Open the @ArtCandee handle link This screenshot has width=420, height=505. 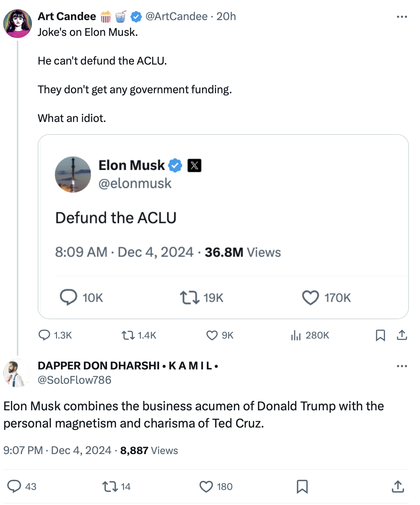click(x=176, y=16)
